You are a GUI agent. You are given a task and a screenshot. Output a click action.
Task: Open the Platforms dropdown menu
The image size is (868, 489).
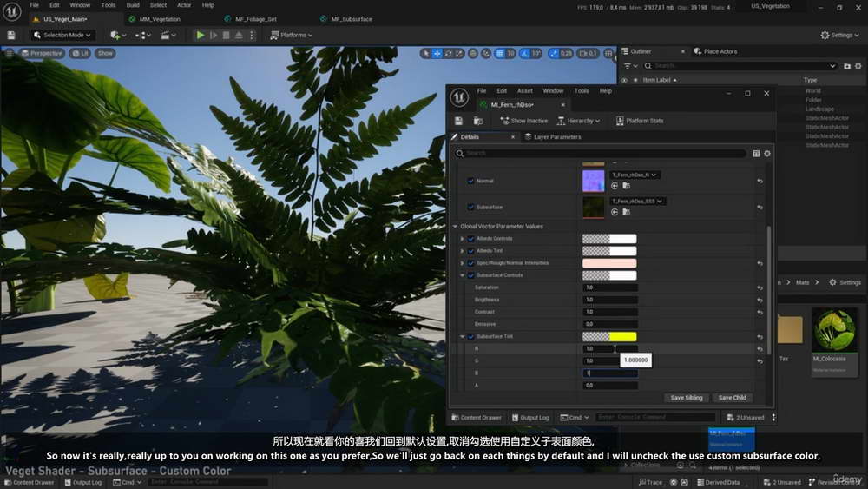coord(291,35)
